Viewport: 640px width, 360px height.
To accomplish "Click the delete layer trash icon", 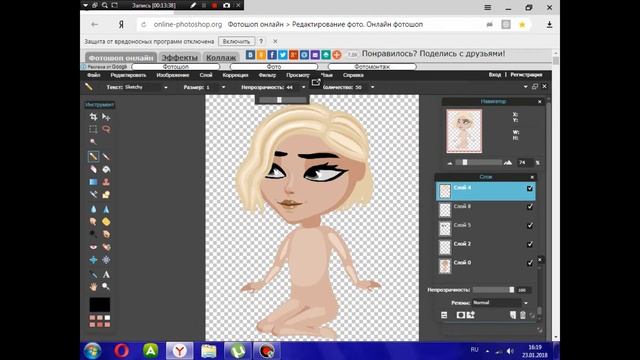I will coord(523,315).
